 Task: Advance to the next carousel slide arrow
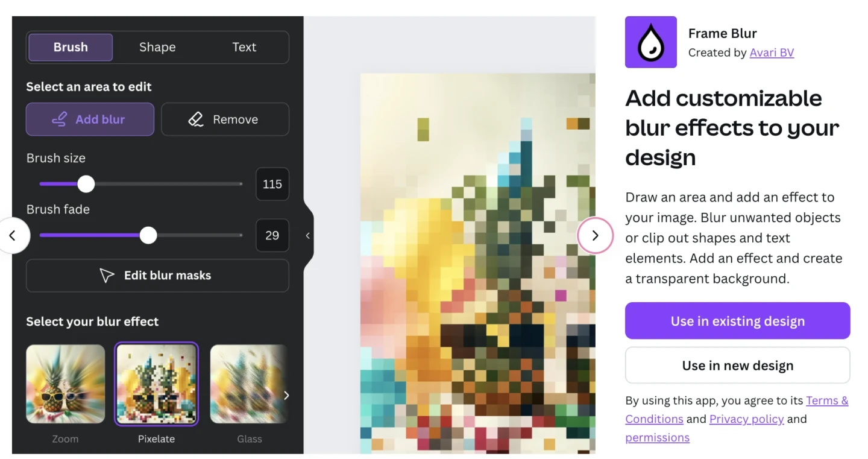(595, 235)
